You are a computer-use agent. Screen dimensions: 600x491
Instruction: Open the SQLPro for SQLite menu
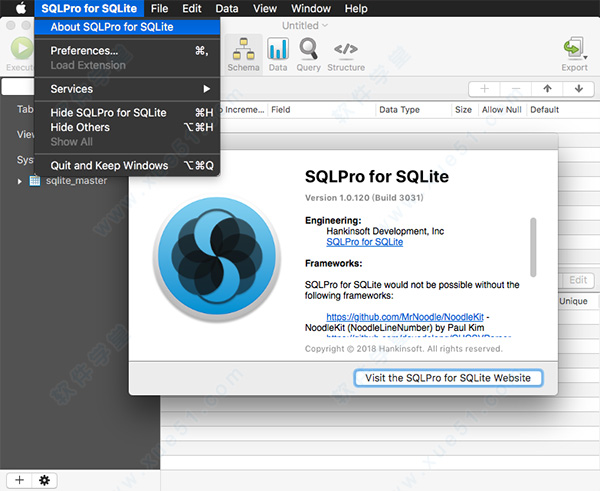pyautogui.click(x=89, y=8)
